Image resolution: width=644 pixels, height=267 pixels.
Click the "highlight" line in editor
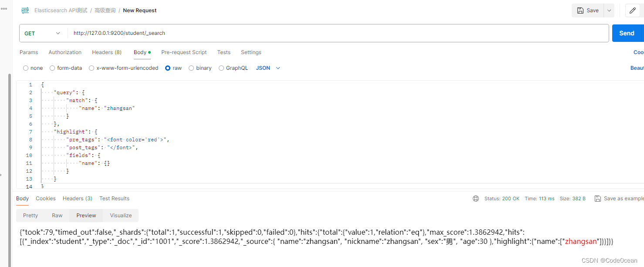[75, 132]
